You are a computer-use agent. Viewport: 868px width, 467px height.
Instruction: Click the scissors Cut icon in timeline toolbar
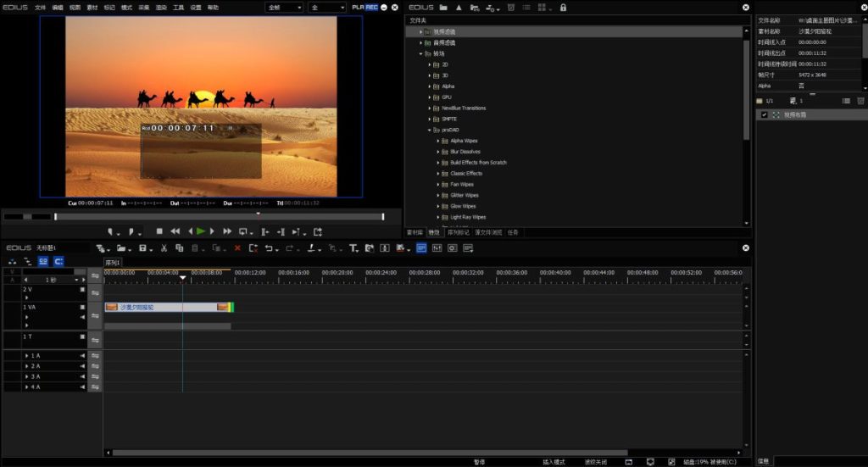point(164,247)
